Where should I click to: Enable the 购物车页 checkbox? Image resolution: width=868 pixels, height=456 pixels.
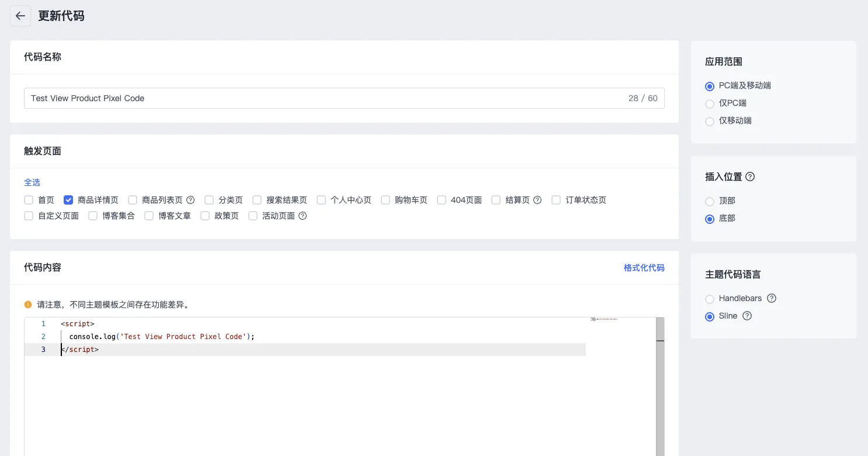tap(386, 200)
